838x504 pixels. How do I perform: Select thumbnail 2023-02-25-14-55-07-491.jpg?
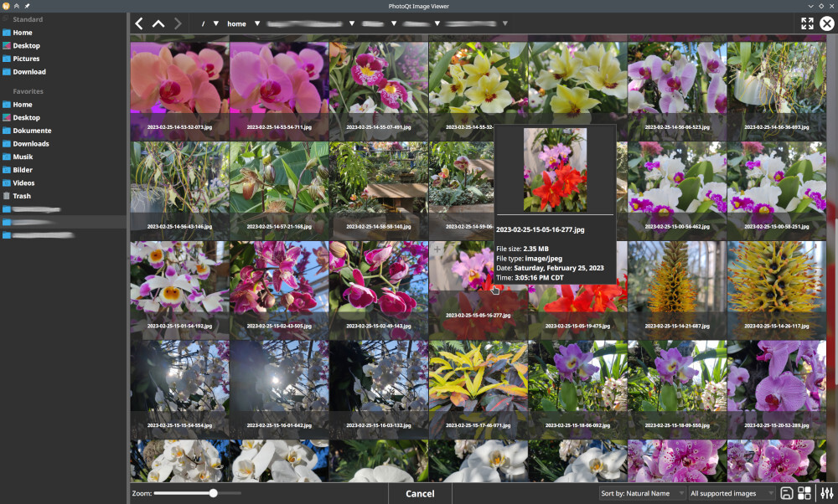(379, 91)
